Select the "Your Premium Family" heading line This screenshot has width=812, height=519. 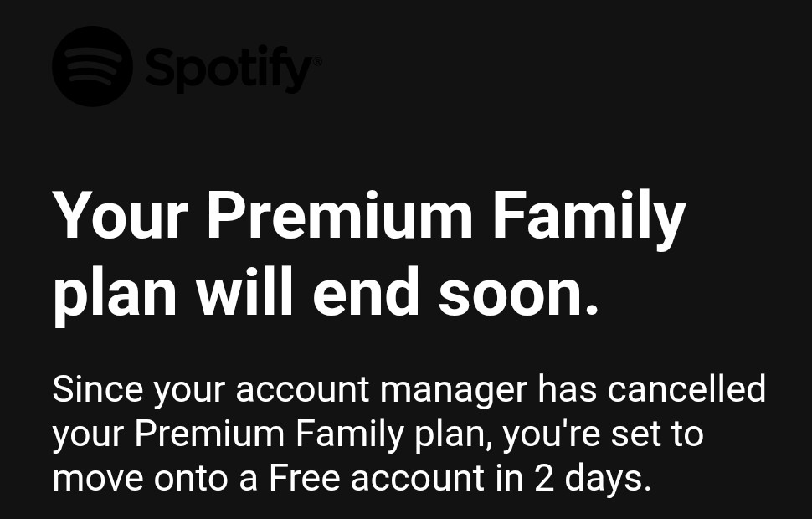click(x=368, y=216)
